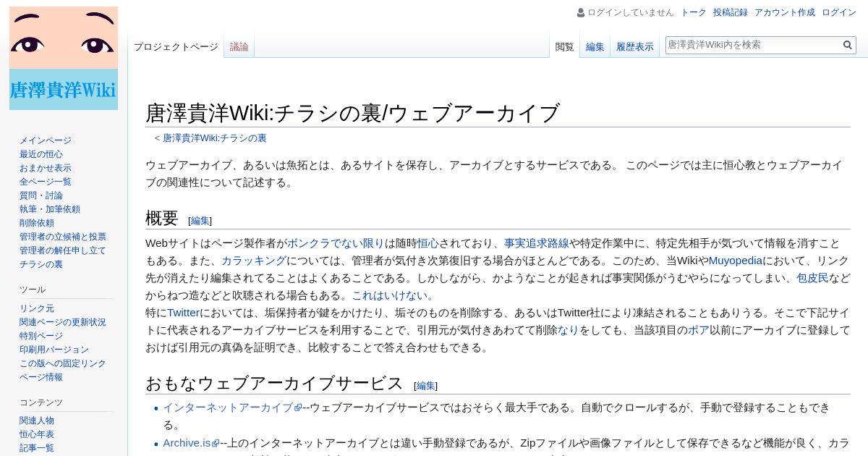
Task: Click チラシの裏 in the sidebar navigation
Action: 41,264
